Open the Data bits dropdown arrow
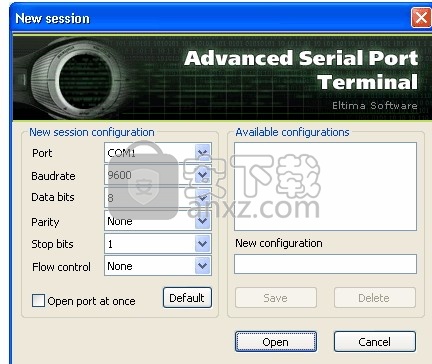 (x=203, y=198)
